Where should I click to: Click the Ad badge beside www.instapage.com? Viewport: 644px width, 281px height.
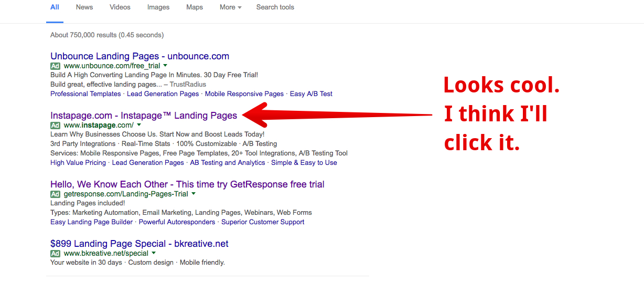tap(55, 126)
